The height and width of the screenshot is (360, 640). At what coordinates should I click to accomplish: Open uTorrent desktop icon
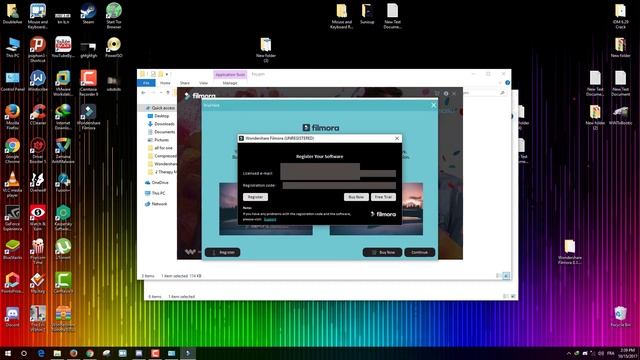click(63, 249)
